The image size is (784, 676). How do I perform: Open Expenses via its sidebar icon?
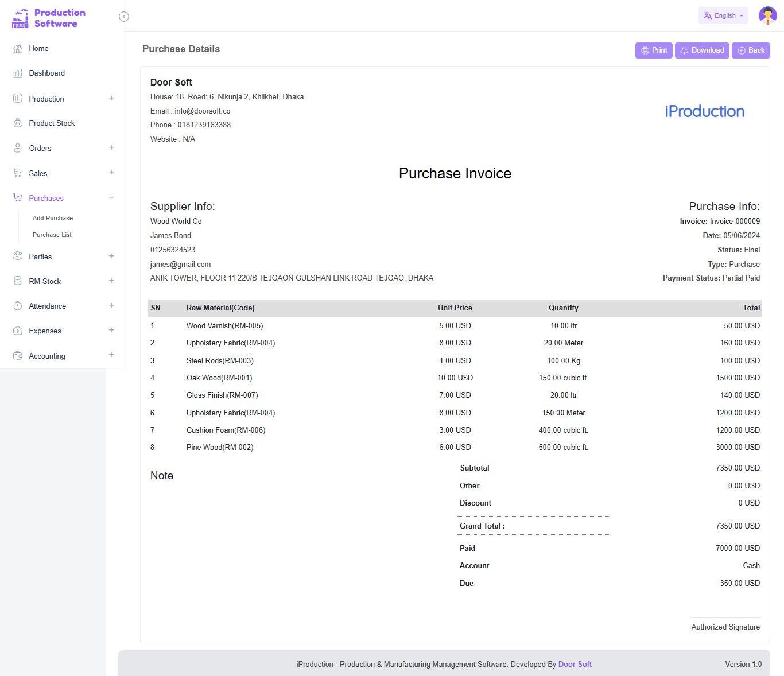click(x=18, y=331)
